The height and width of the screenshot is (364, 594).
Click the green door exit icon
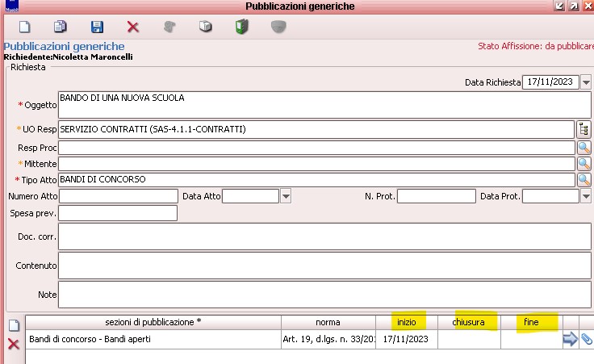coord(241,27)
